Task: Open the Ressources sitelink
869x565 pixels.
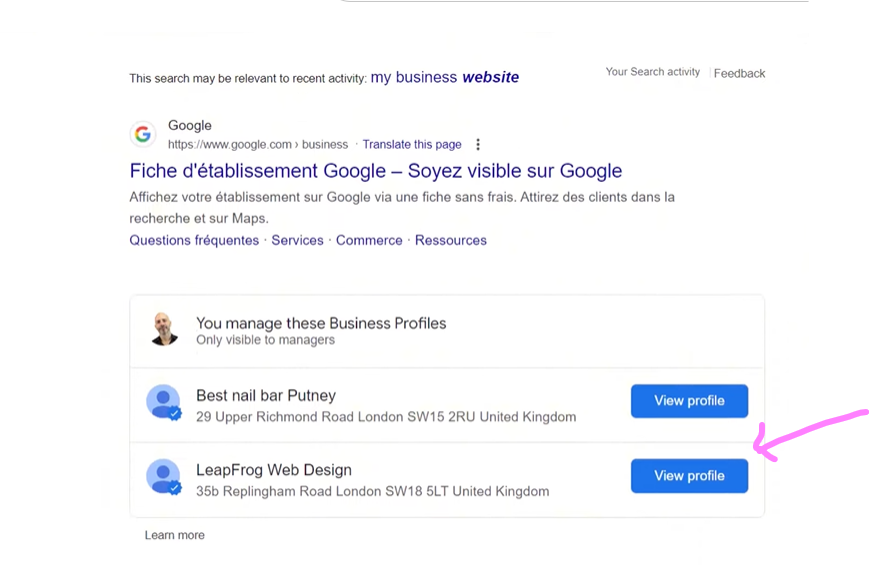Action: click(x=451, y=240)
